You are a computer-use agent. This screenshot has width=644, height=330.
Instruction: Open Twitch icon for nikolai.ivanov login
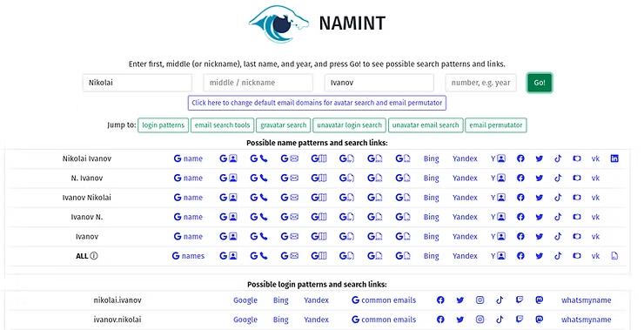[520, 300]
